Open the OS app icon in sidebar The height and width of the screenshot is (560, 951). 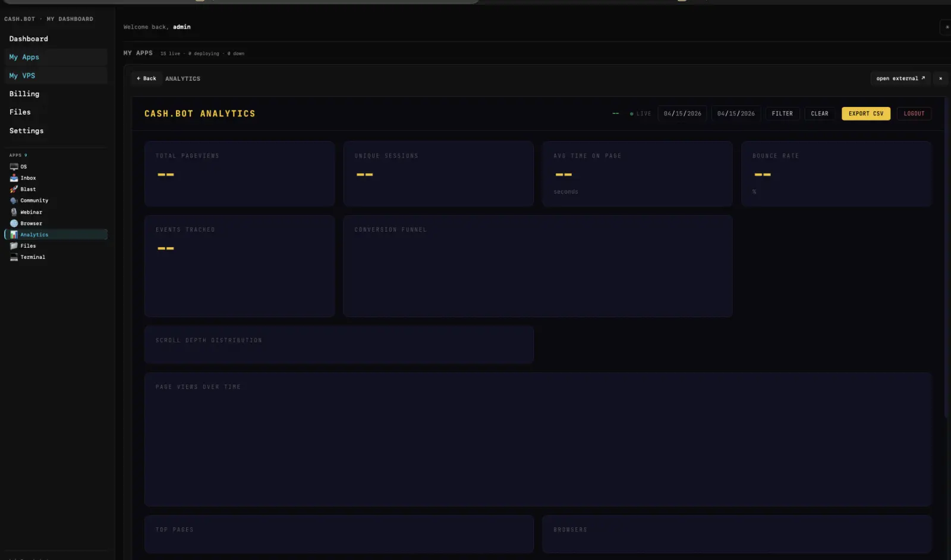[14, 167]
